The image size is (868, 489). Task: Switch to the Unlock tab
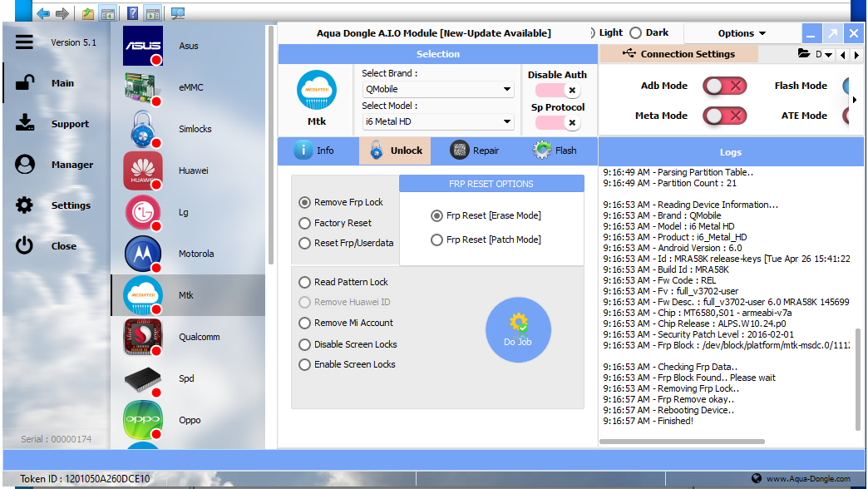(x=395, y=151)
